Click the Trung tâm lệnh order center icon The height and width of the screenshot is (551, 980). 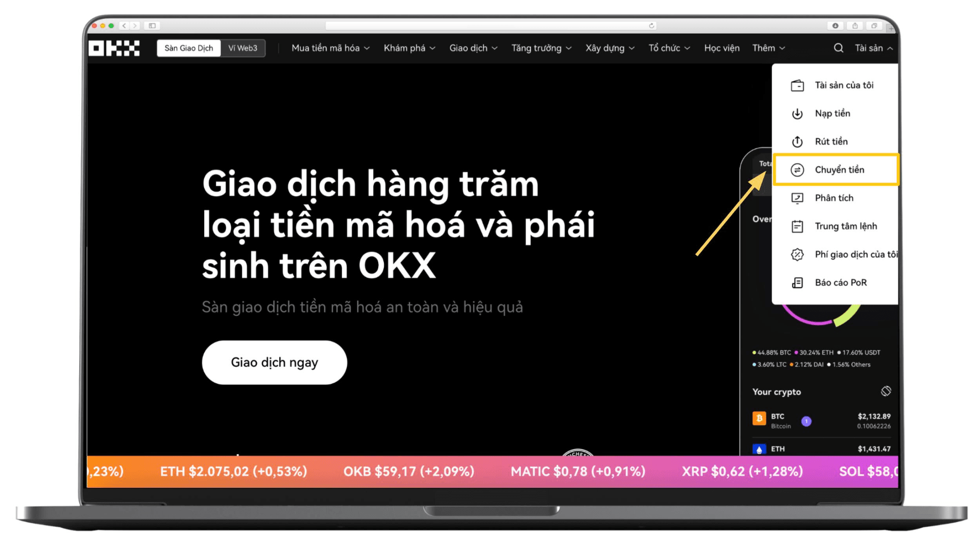[797, 226]
